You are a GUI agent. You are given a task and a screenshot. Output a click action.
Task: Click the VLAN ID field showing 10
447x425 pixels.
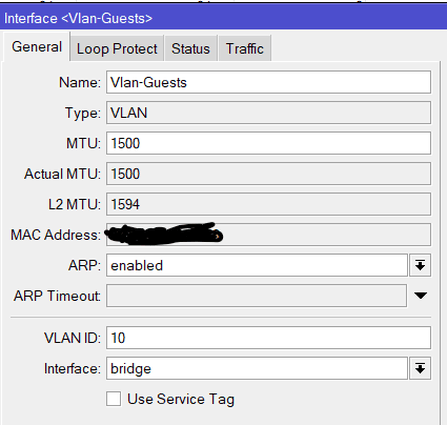[268, 338]
